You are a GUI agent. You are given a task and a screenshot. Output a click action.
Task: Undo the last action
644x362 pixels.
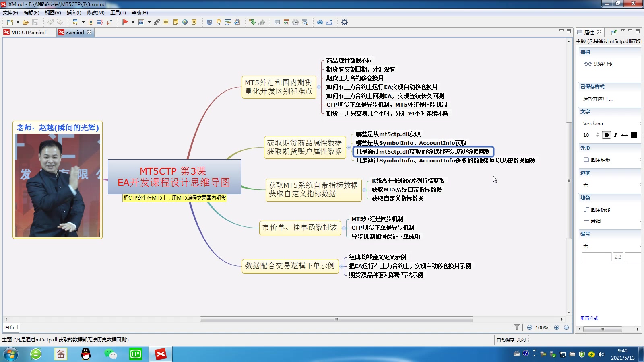(x=50, y=22)
